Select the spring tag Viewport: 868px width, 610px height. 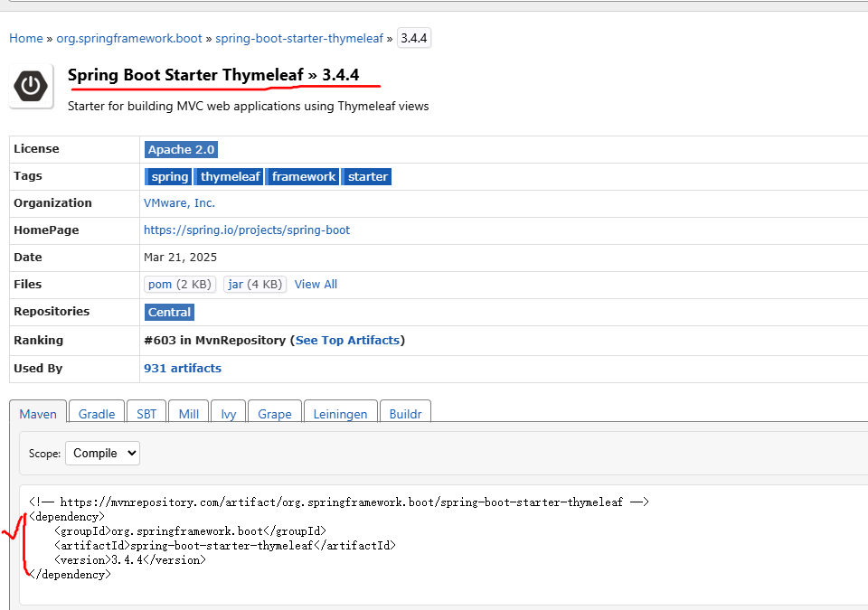169,176
